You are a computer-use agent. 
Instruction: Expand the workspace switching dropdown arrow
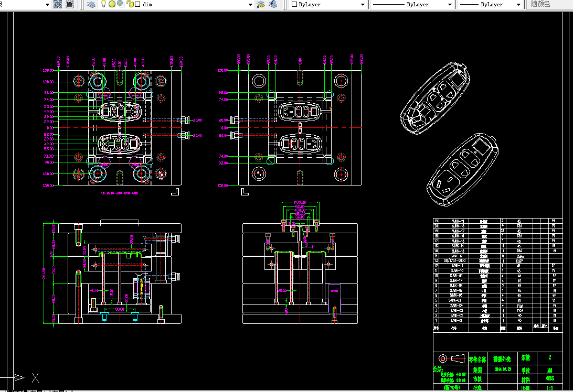pyautogui.click(x=47, y=4)
